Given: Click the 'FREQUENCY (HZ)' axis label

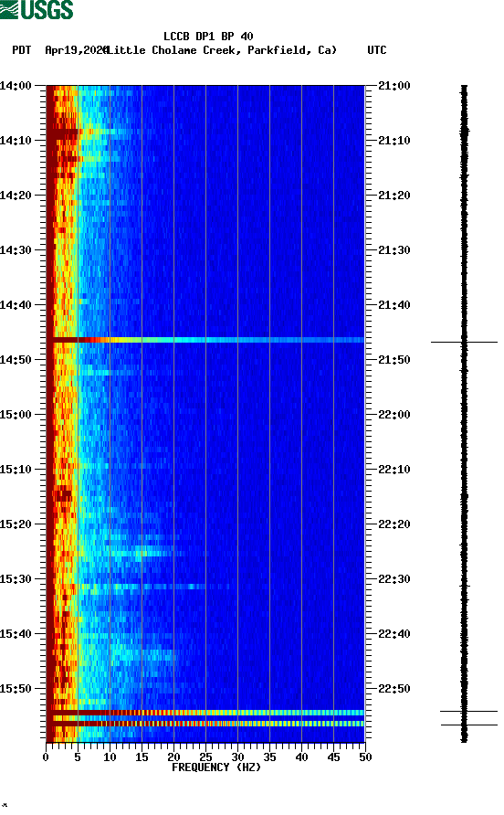Looking at the screenshot, I should pyautogui.click(x=216, y=767).
